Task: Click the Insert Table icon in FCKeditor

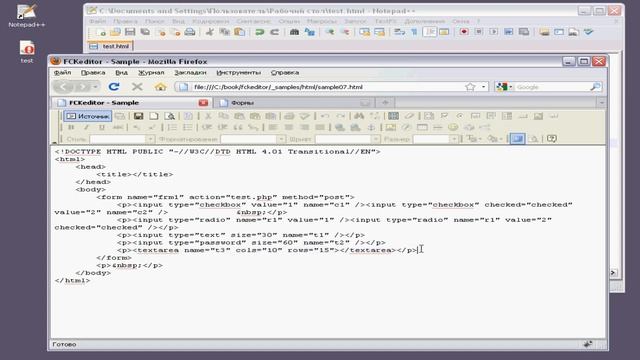Action: [422, 128]
